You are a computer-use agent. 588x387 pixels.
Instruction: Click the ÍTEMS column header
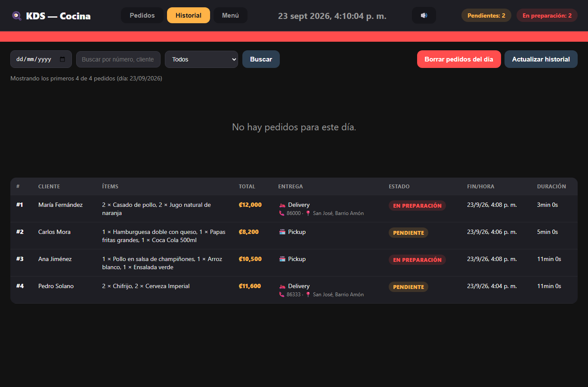(110, 187)
